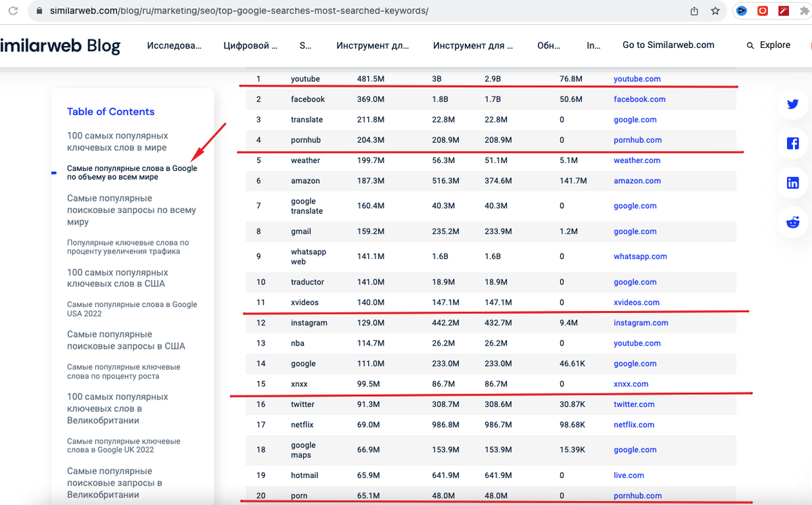The image size is (812, 505).
Task: Open the dark red extension icon
Action: 784,11
